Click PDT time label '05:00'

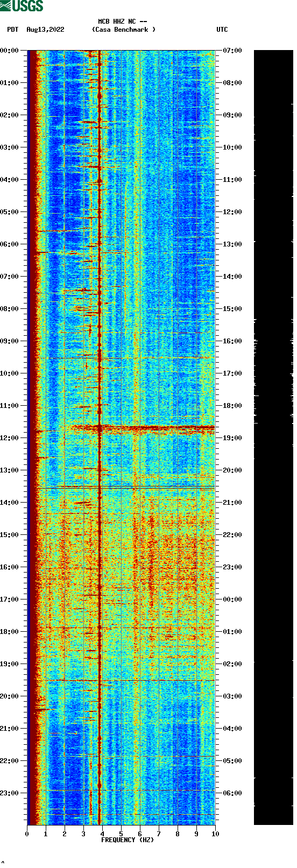9,212
